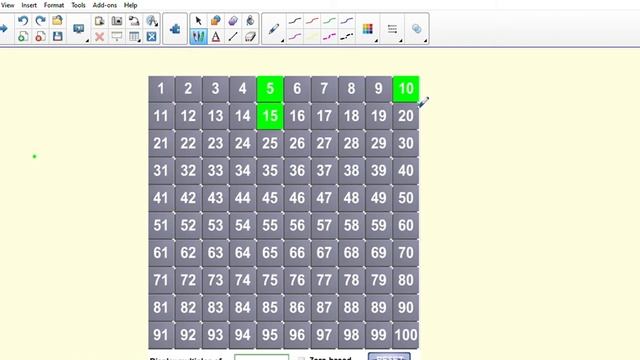Click the red X delete icon
This screenshot has width=640, height=360.
tap(99, 37)
